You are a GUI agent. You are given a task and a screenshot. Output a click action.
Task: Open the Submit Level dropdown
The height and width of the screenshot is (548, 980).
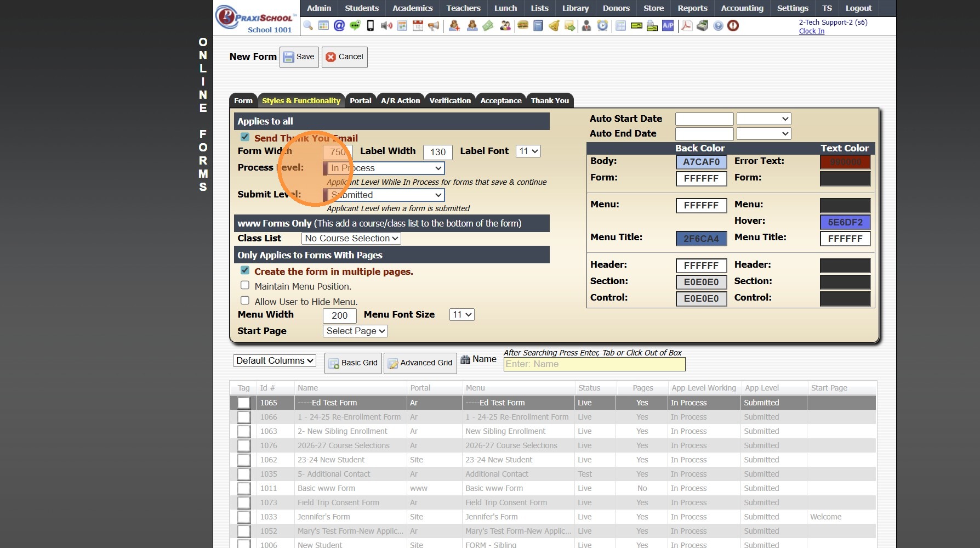pos(384,195)
